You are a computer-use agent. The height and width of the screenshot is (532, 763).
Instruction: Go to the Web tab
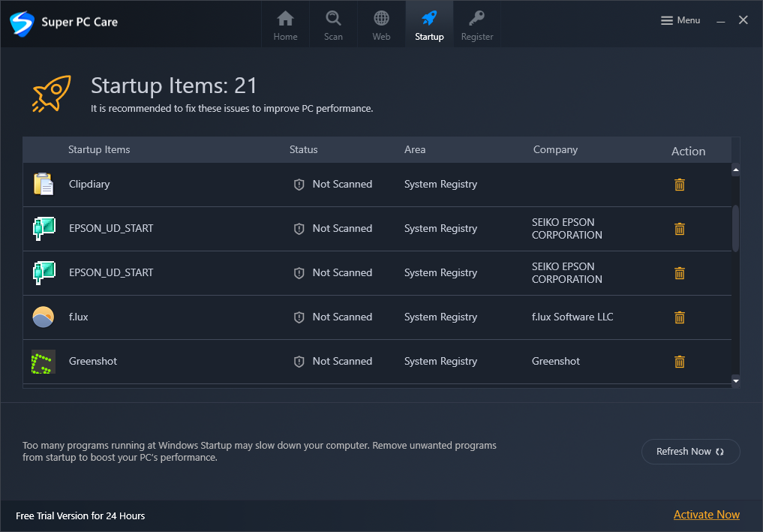pyautogui.click(x=381, y=25)
